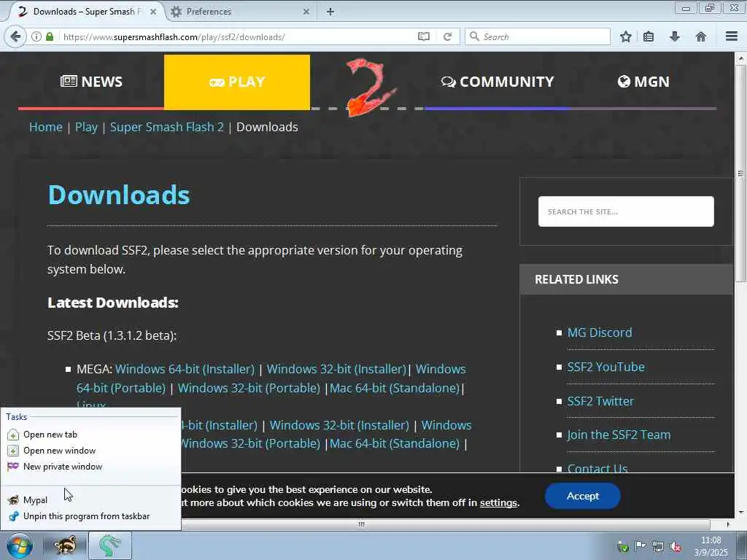Choose New private window in jump list
The image size is (747, 560).
[x=90, y=467]
